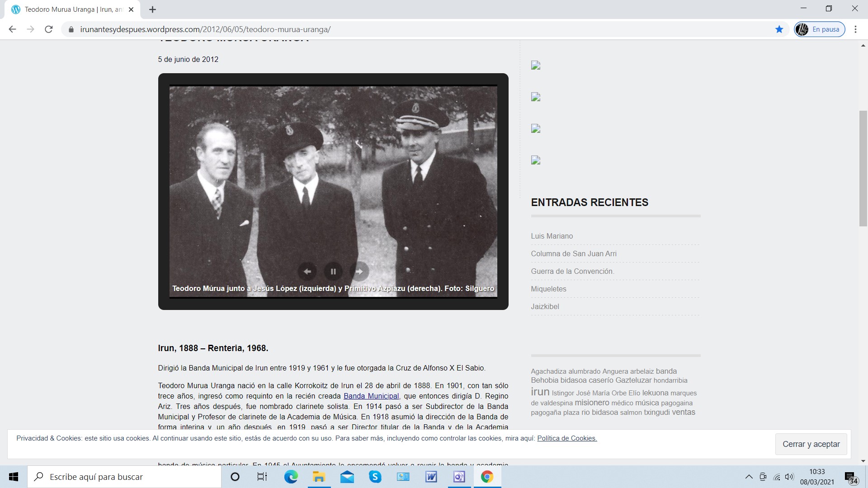868x488 pixels.
Task: Open Task View in taskbar
Action: coord(262,477)
